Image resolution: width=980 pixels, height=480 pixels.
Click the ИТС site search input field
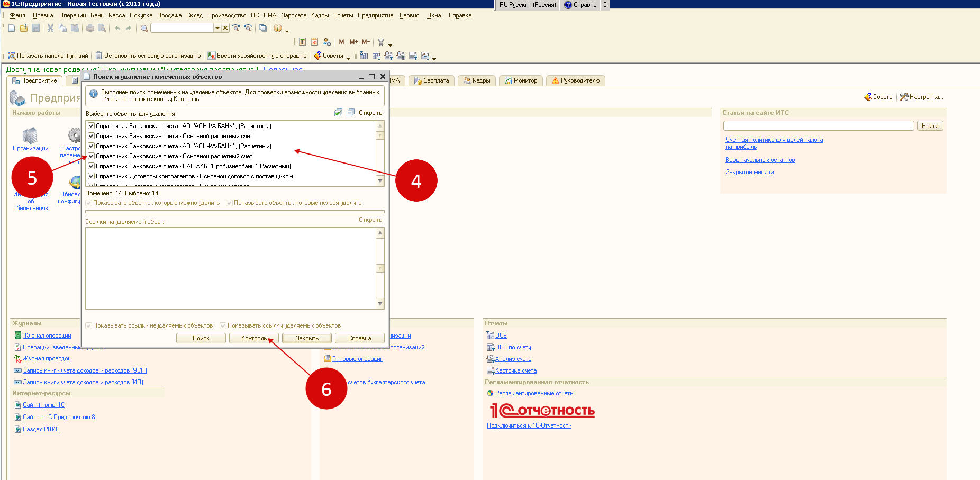819,126
